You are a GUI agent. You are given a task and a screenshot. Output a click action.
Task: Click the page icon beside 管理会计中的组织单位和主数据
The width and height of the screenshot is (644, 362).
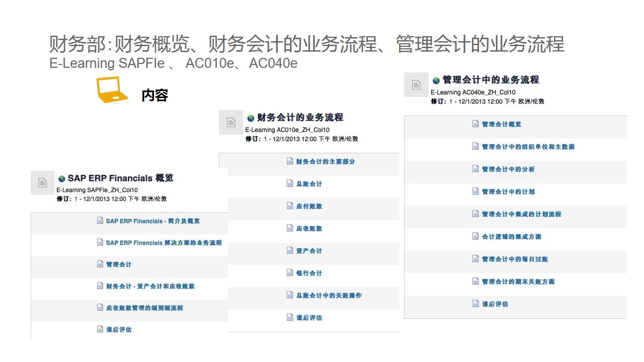475,146
